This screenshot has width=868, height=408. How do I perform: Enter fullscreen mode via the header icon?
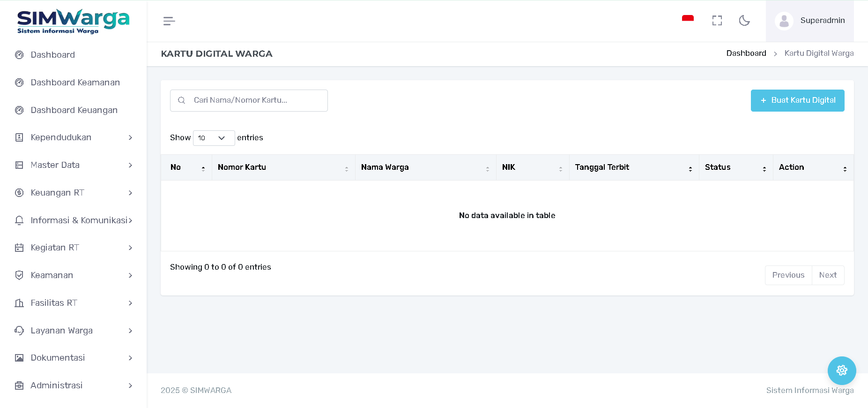point(717,21)
